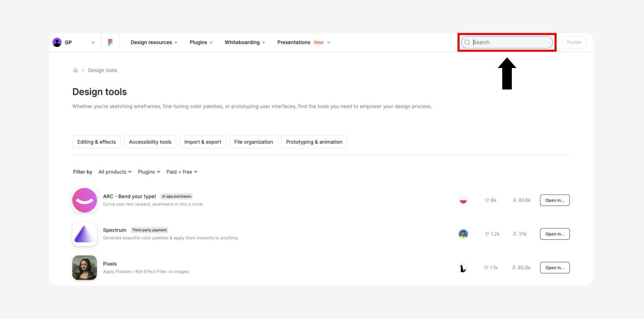Open the ARC plugin icon
Image resolution: width=644 pixels, height=319 pixels.
click(x=84, y=200)
